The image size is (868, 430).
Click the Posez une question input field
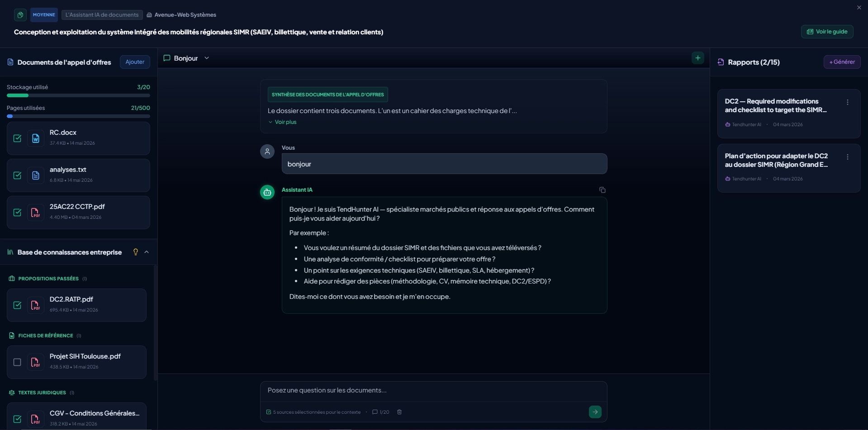(433, 390)
